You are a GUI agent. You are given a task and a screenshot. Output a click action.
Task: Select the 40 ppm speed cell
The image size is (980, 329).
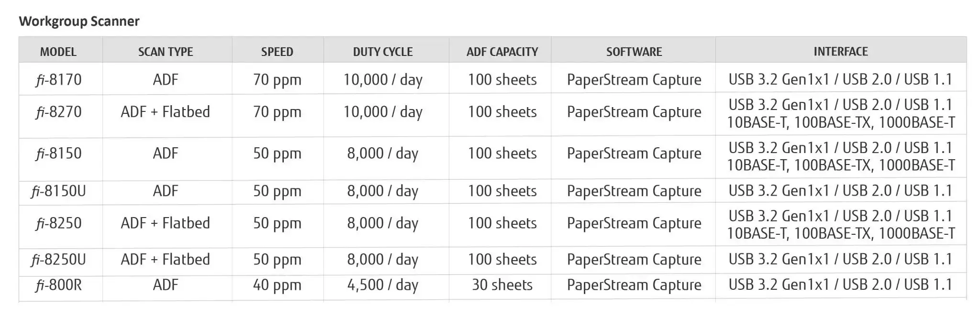point(277,285)
